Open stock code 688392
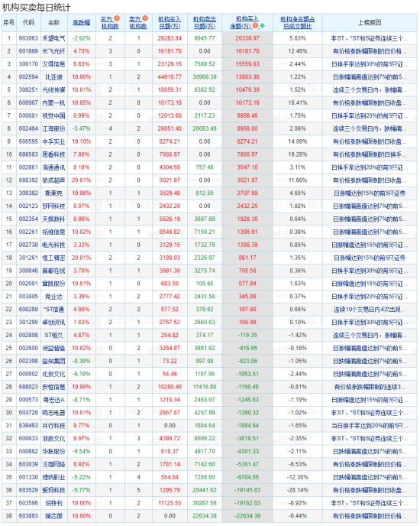The width and height of the screenshot is (420, 526). 28,180
